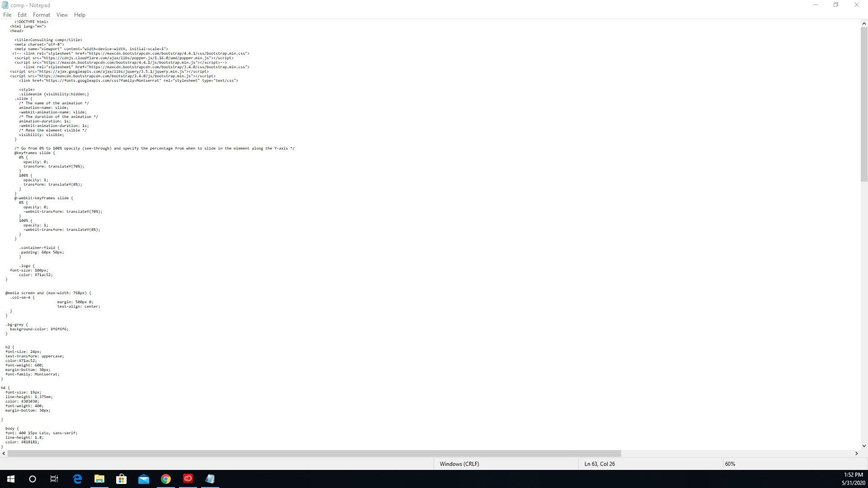Open the View menu
The width and height of the screenshot is (868, 488).
click(x=62, y=15)
